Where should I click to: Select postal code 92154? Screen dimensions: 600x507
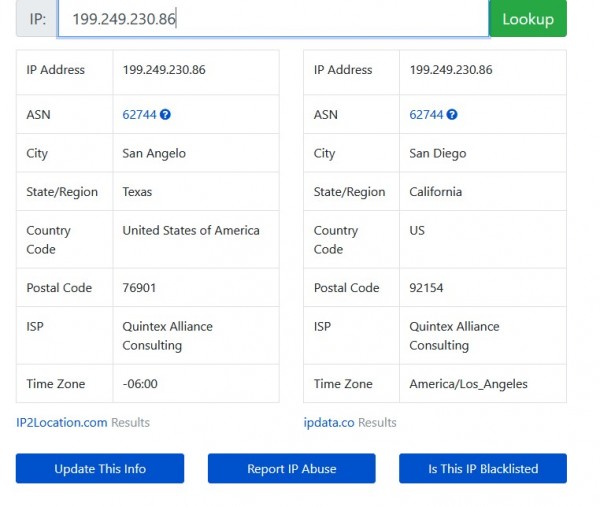pyautogui.click(x=426, y=288)
